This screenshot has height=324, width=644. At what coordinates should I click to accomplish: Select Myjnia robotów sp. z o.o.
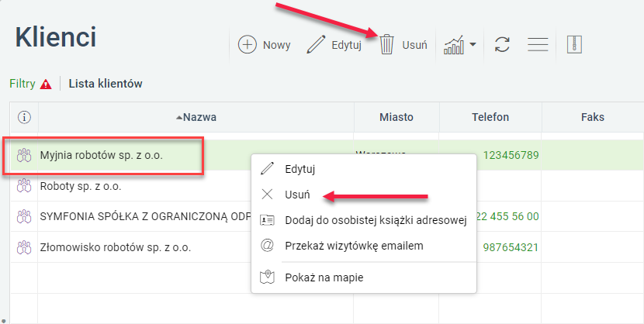point(102,156)
